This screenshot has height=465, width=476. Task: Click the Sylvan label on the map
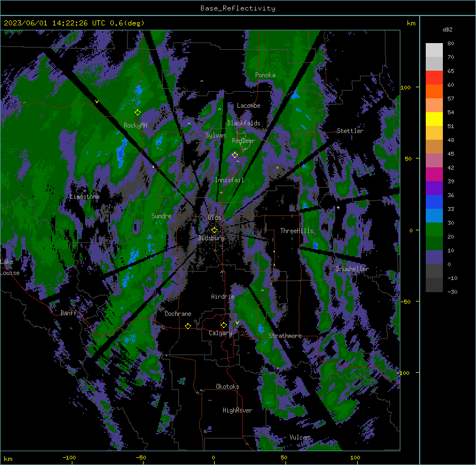pyautogui.click(x=215, y=135)
